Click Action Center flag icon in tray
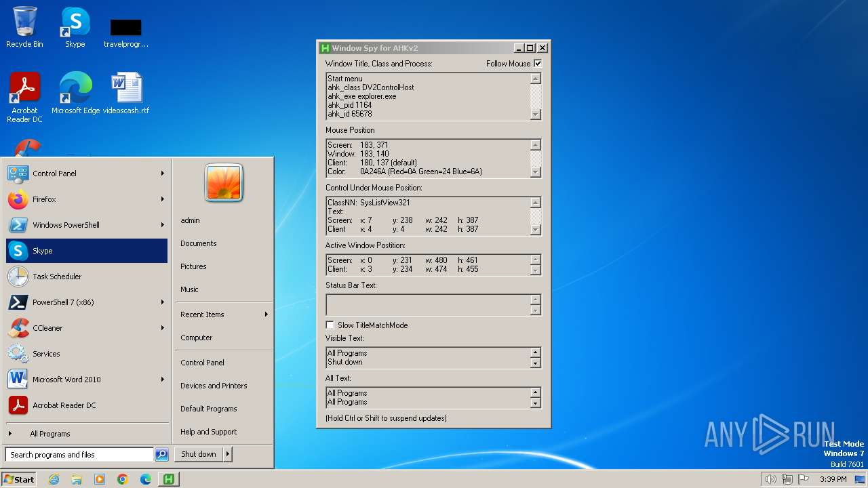 tap(804, 479)
